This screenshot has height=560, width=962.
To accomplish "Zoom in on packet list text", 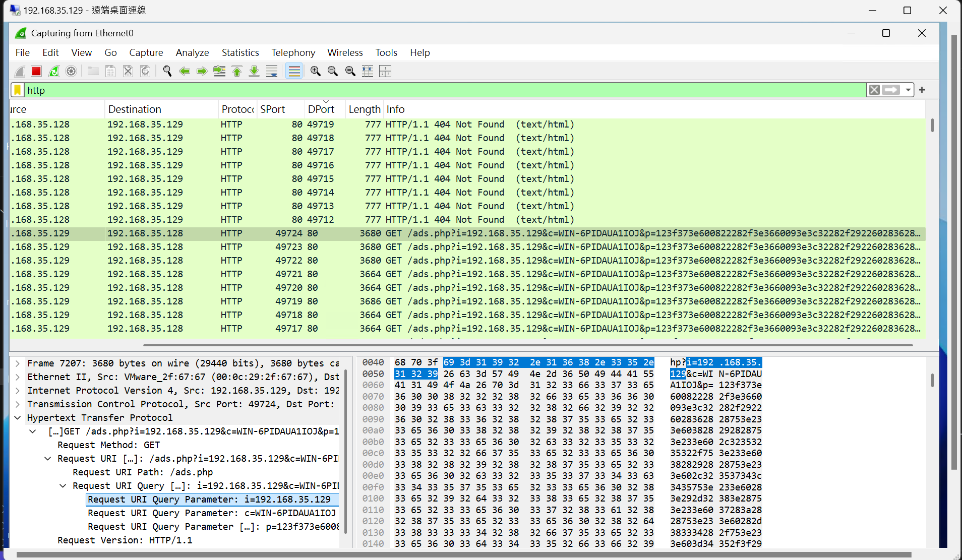I will (x=315, y=71).
